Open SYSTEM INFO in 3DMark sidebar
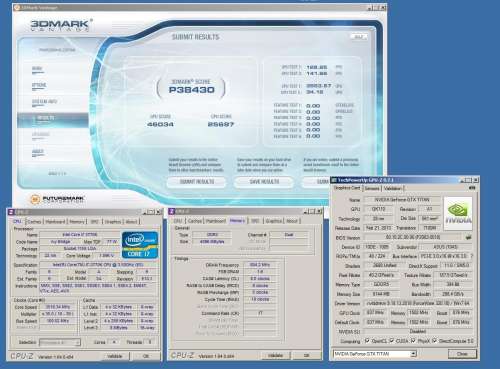Screen dimensions: 500x369 coord(44,102)
